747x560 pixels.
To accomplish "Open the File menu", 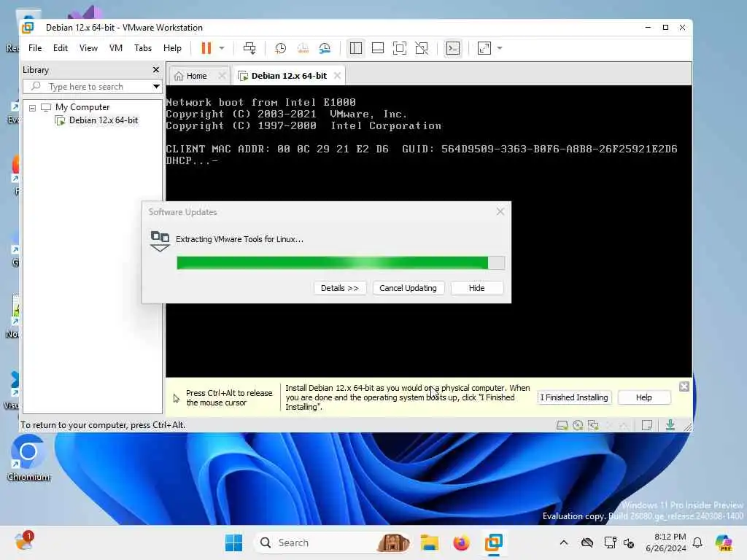I will point(35,48).
